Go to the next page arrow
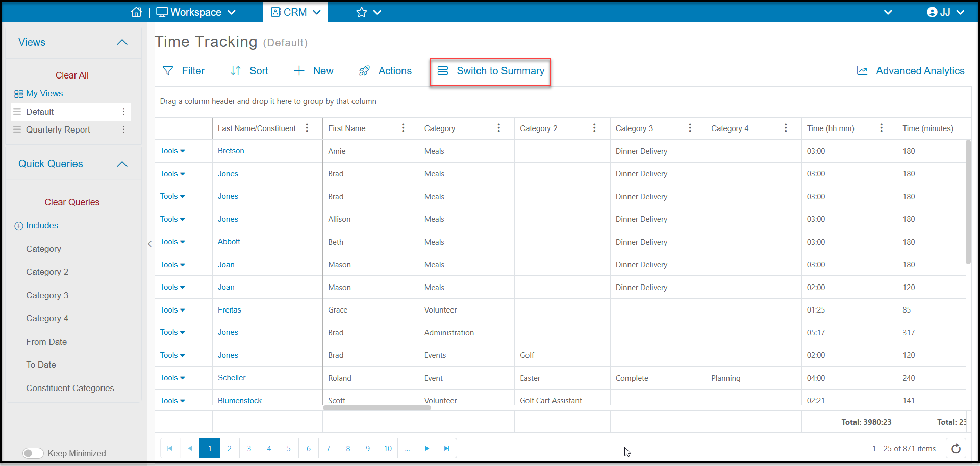980x466 pixels. click(x=427, y=448)
